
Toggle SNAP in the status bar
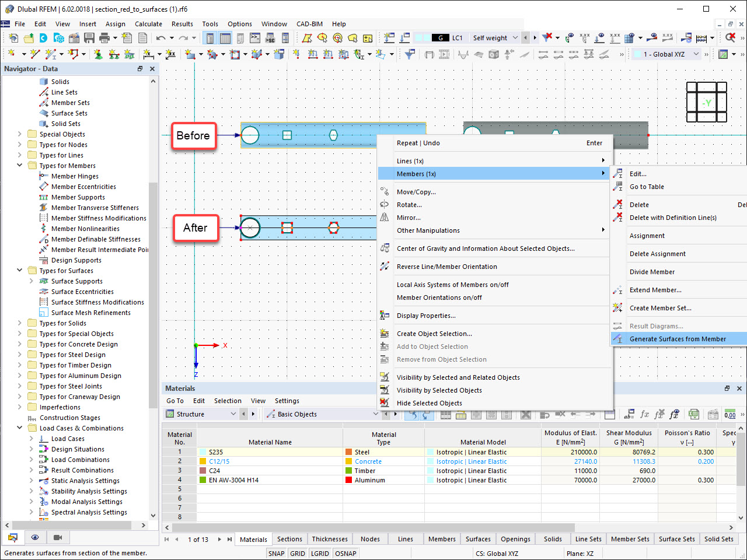(276, 553)
